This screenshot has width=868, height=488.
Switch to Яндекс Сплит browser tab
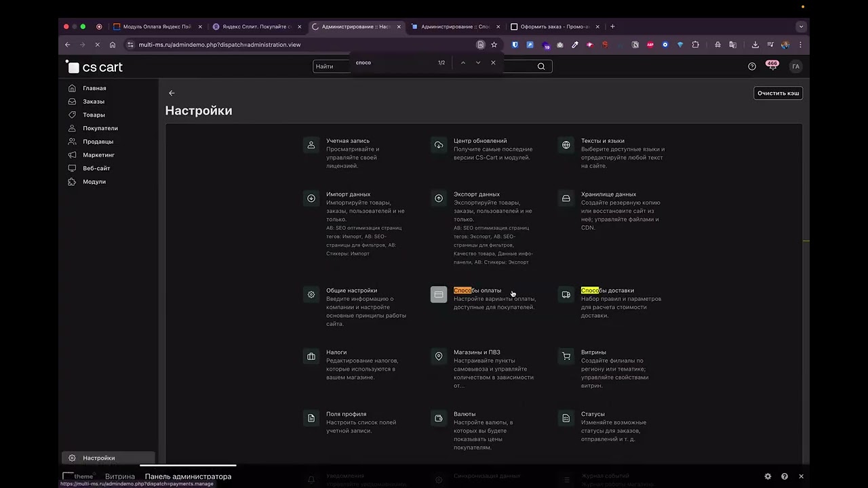point(257,26)
